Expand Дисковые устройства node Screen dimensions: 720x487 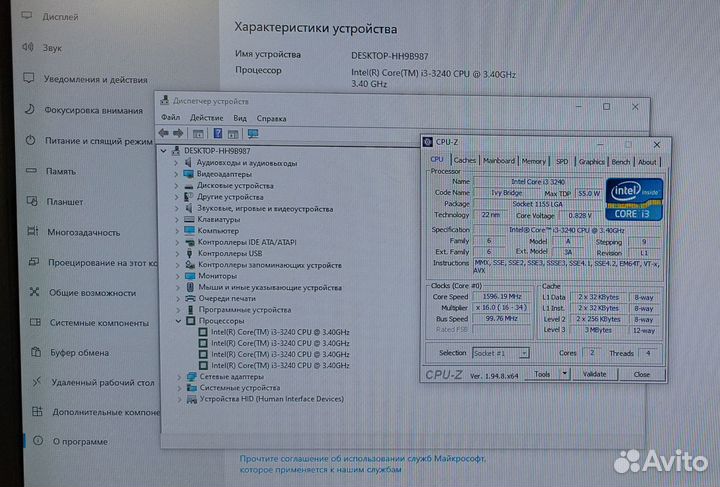176,186
